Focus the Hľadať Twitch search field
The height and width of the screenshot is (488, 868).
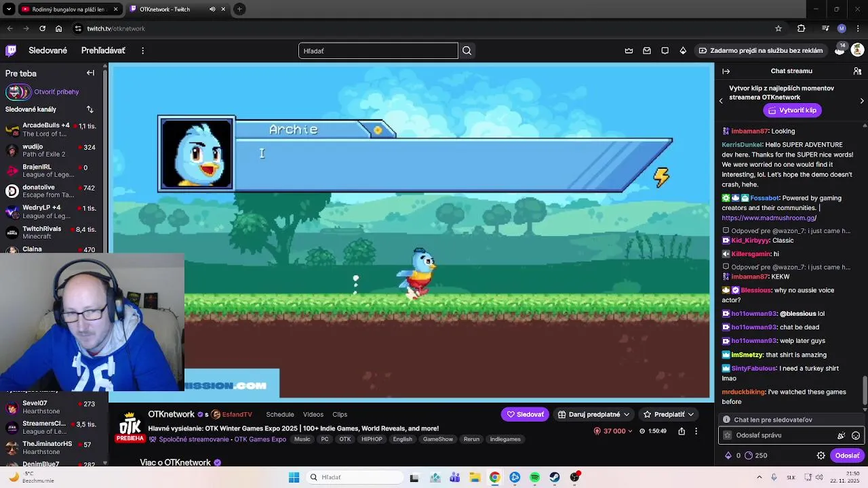[x=378, y=51]
